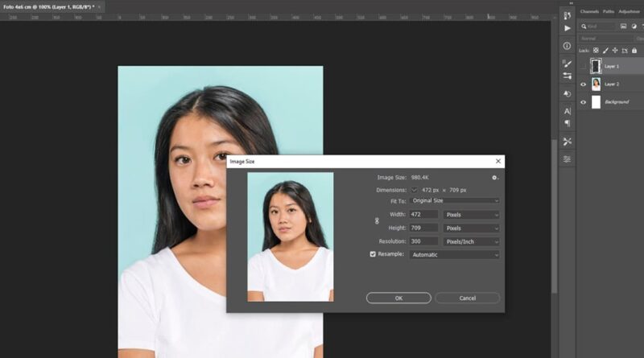Toggle the width-height constrain proportions link icon

click(x=376, y=221)
